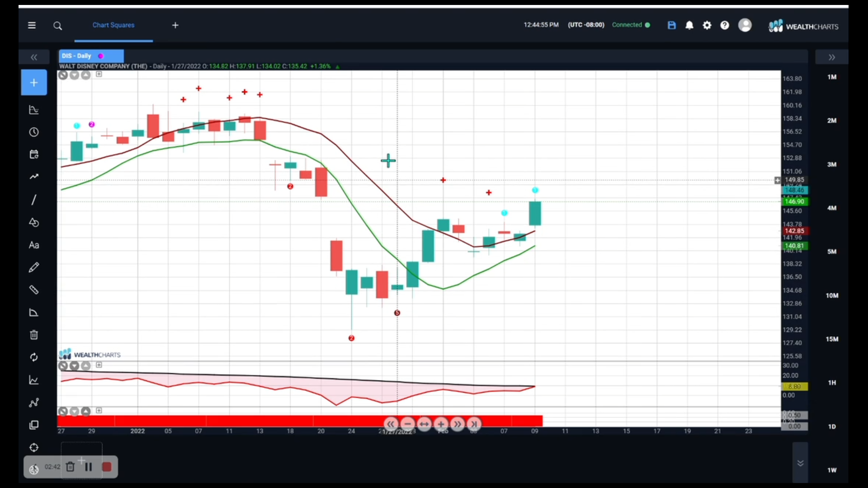Select the 1D timeframe

pos(832,427)
